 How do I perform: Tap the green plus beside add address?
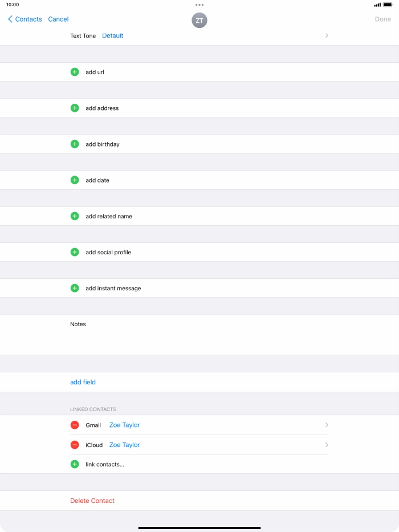tap(75, 108)
